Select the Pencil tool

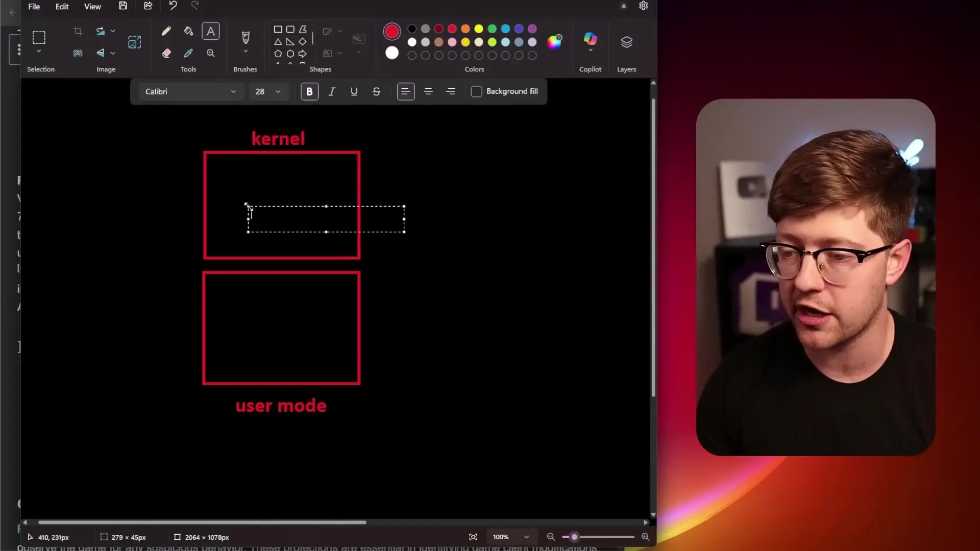coord(166,31)
